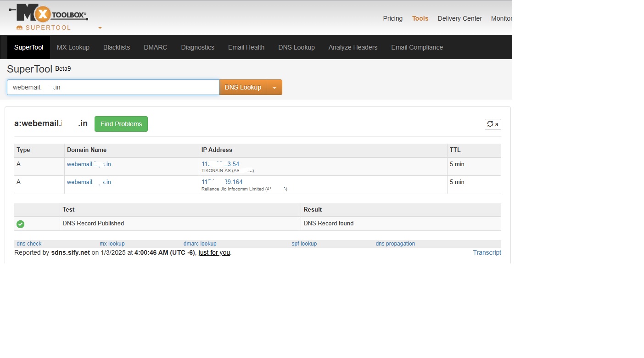Image resolution: width=644 pixels, height=358 pixels.
Task: Click the dns propagation link
Action: point(395,243)
